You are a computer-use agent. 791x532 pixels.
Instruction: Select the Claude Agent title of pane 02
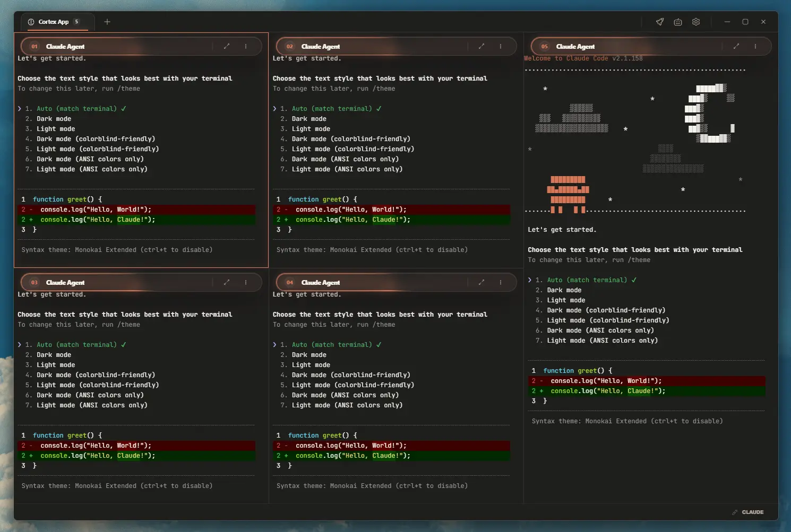pos(321,47)
